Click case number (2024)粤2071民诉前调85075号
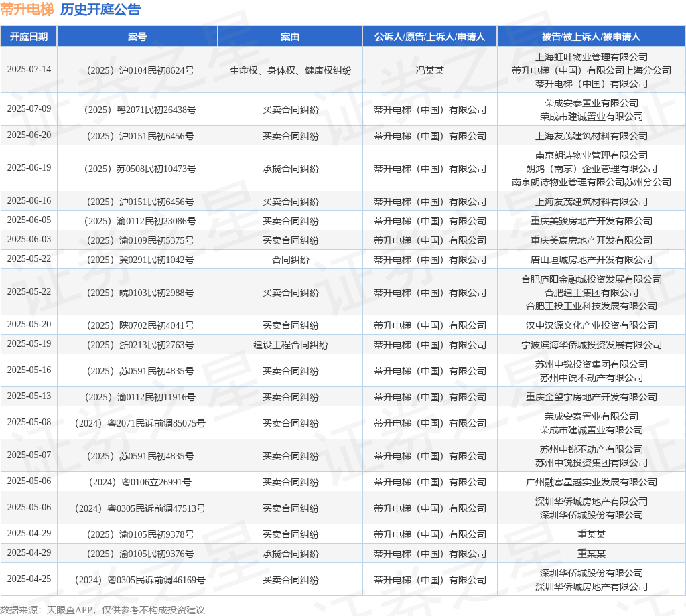The height and width of the screenshot is (616, 686). click(x=140, y=424)
